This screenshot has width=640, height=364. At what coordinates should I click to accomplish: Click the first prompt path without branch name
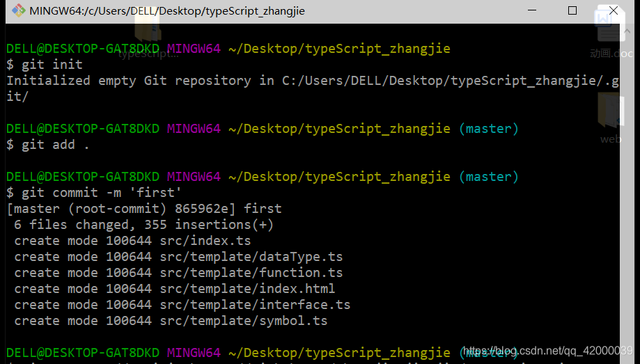click(x=340, y=49)
